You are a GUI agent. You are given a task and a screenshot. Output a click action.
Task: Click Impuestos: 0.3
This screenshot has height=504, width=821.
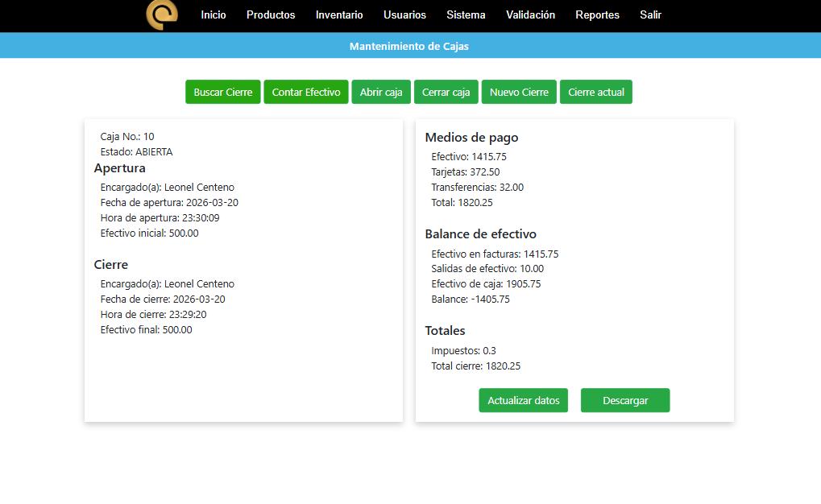coord(463,351)
